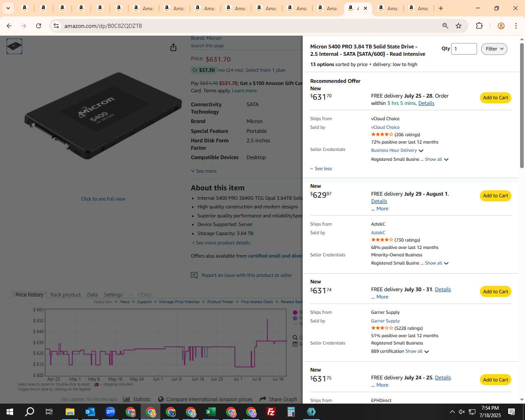Viewport: 525px width, 420px height.
Task: Expand 'Show all' for vCloud Choice credentials
Action: click(436, 160)
